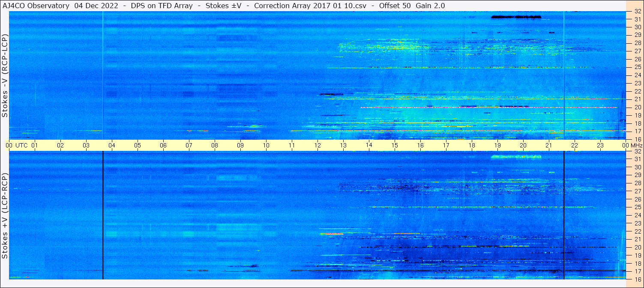Click the 20 hour tick on UTC axis
The width and height of the screenshot is (644, 288).
523,145
